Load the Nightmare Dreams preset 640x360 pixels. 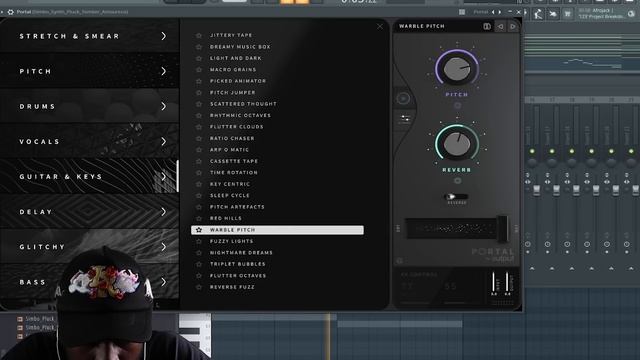pyautogui.click(x=241, y=253)
